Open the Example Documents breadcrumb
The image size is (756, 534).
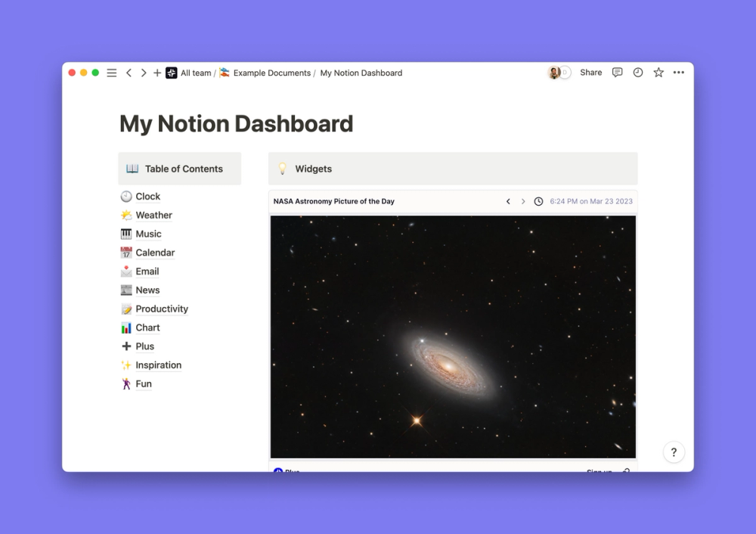pos(272,73)
